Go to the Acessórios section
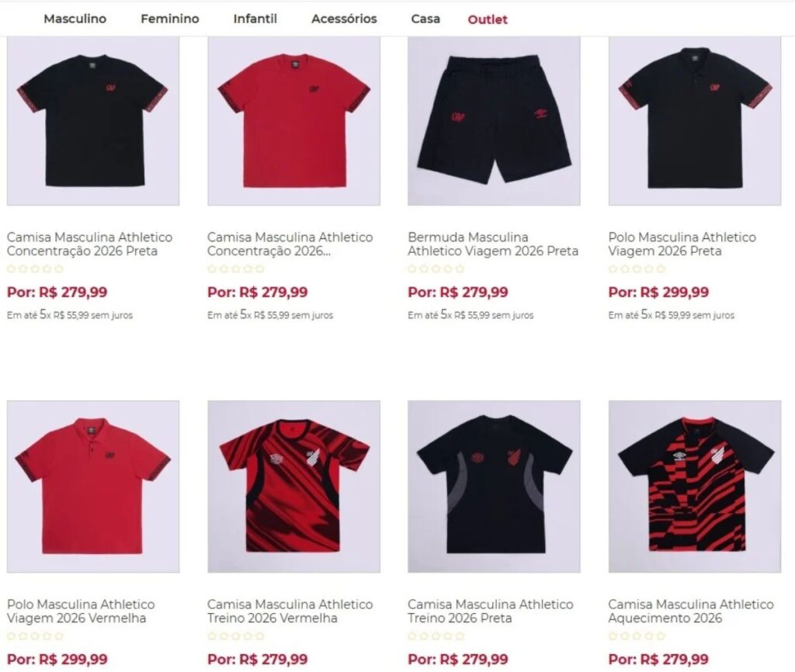This screenshot has width=795, height=672. 344,19
